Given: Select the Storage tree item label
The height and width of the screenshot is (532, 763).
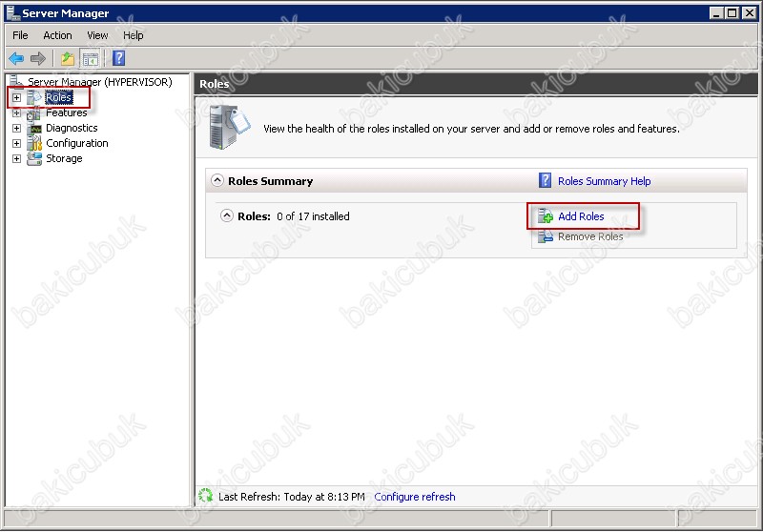Looking at the screenshot, I should coord(64,158).
